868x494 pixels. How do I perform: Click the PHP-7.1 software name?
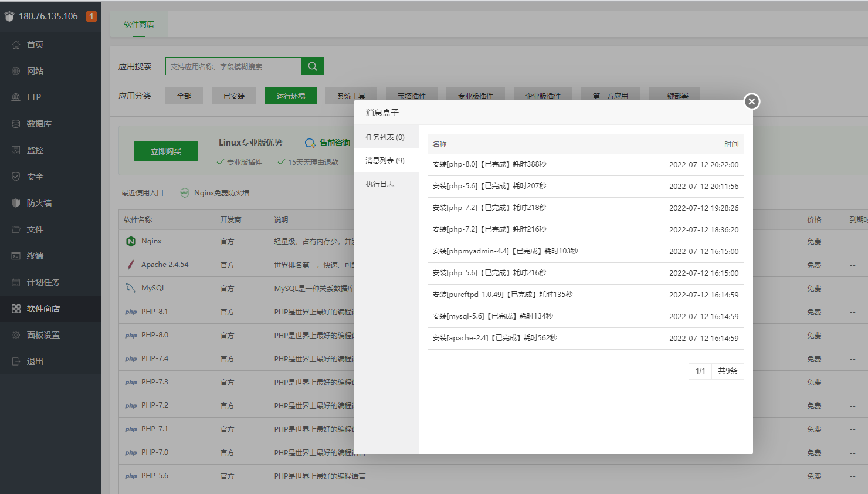pyautogui.click(x=155, y=429)
